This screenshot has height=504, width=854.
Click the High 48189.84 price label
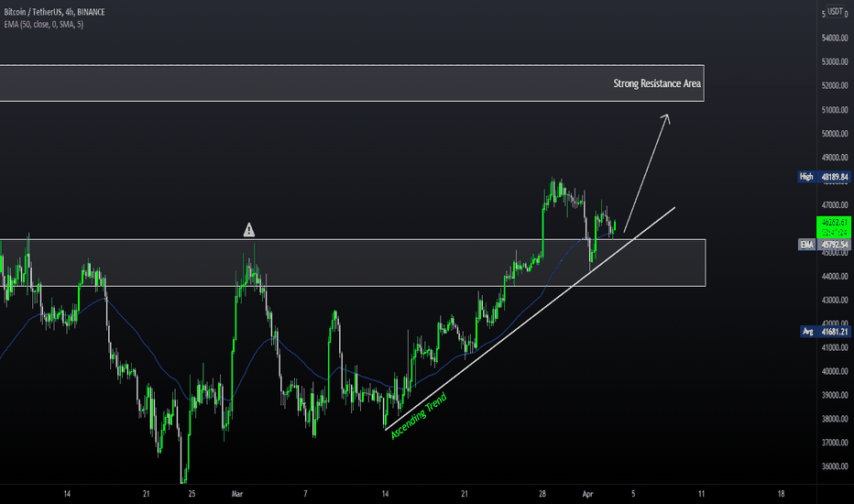[x=824, y=177]
